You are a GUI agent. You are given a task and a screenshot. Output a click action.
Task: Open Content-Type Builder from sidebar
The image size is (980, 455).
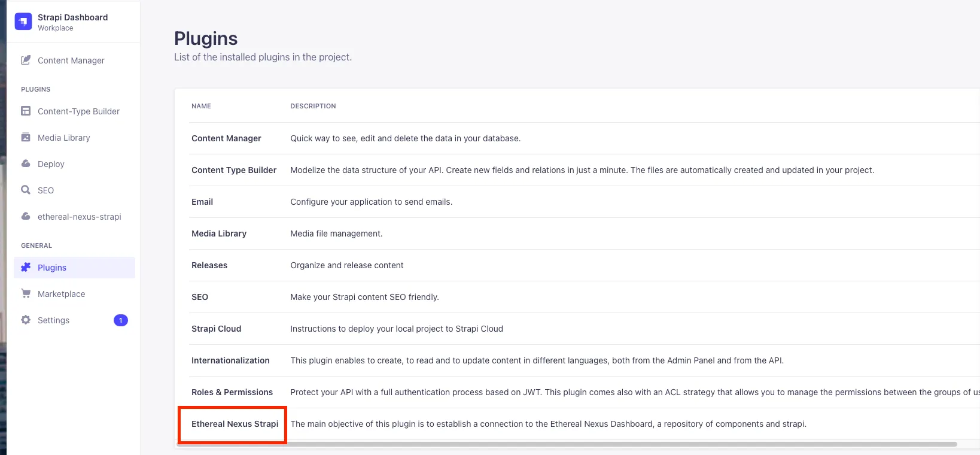tap(78, 111)
